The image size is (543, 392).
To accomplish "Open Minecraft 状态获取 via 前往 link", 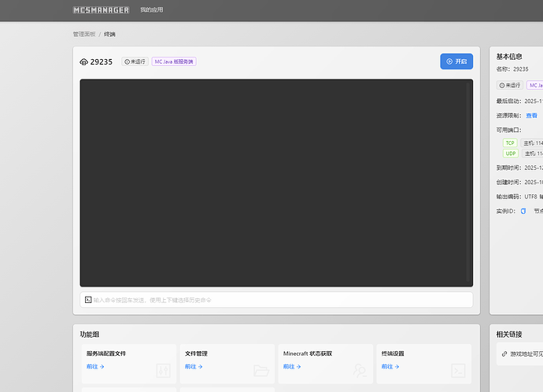I will click(292, 367).
